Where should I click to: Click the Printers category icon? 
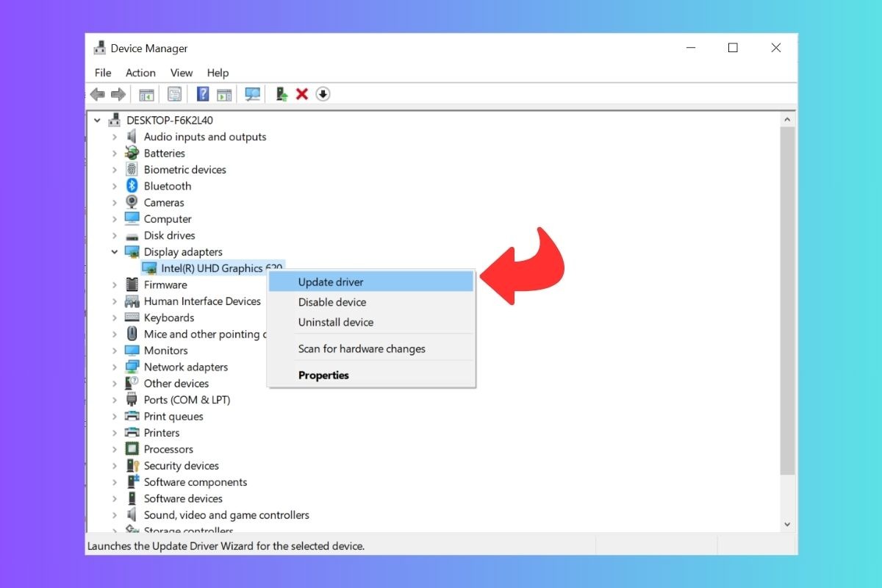click(x=132, y=433)
